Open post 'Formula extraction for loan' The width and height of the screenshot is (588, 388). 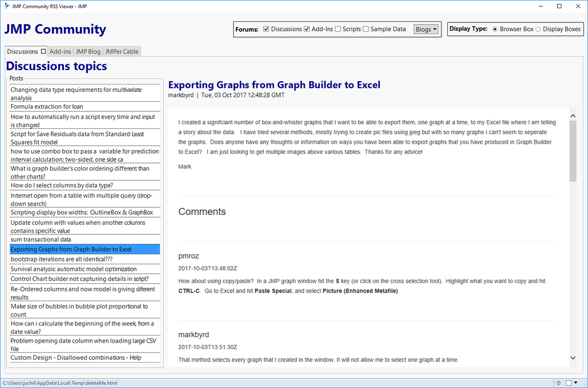[x=85, y=107]
